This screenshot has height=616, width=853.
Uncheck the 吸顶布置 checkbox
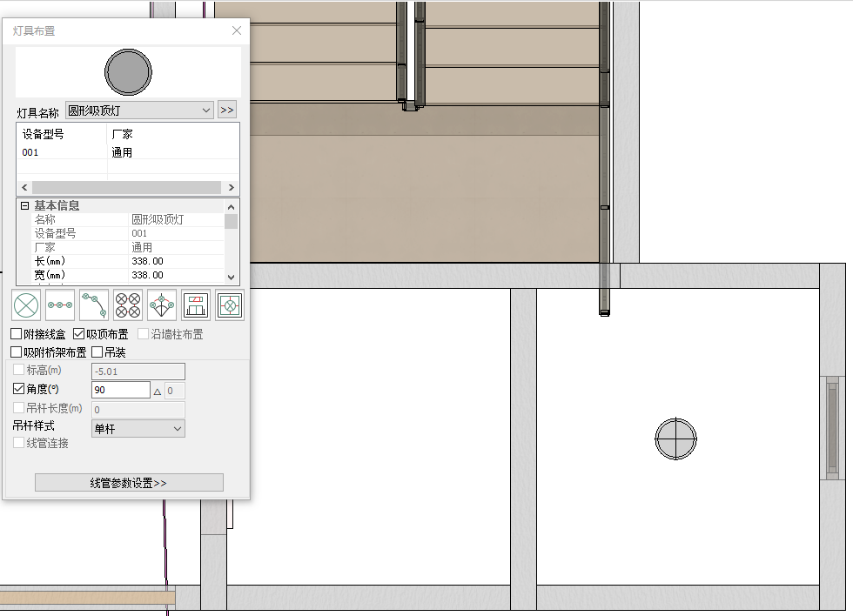coord(79,334)
